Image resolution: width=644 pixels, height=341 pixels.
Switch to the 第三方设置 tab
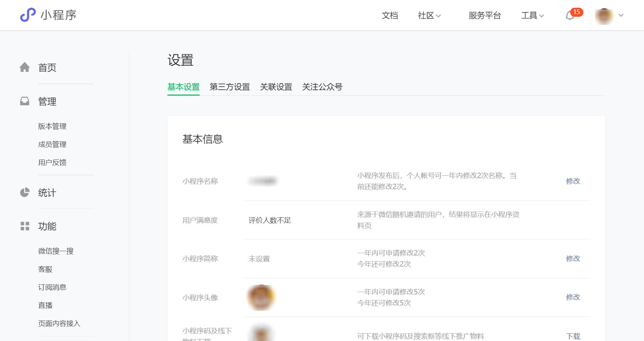[x=230, y=87]
